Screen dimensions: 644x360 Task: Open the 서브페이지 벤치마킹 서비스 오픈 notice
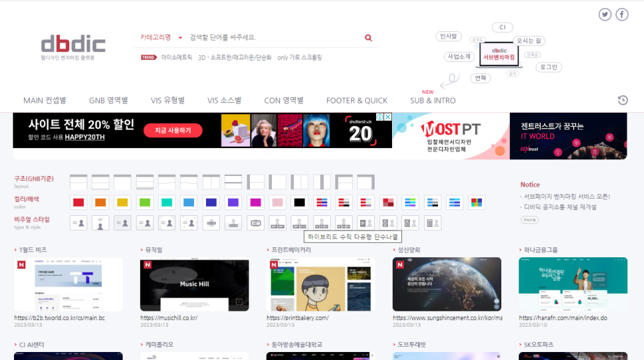coord(567,197)
